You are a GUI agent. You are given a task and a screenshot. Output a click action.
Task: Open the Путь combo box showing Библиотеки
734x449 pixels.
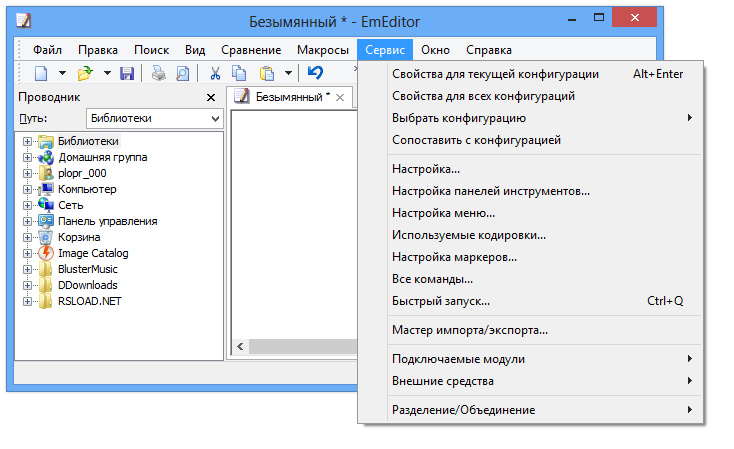pos(154,118)
